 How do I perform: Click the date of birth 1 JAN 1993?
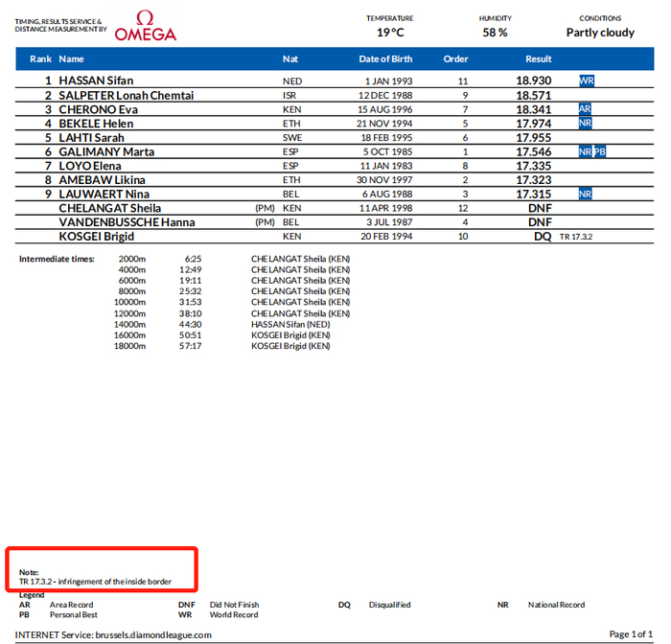pyautogui.click(x=388, y=80)
